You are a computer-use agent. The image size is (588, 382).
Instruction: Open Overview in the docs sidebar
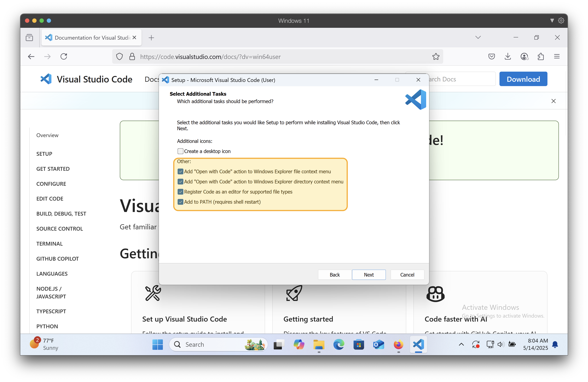47,135
